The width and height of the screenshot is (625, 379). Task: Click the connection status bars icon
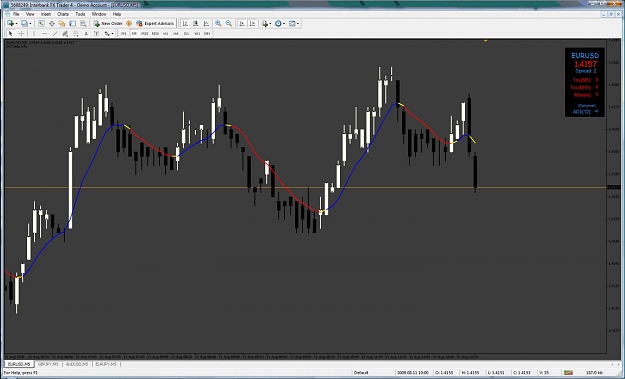[568, 372]
